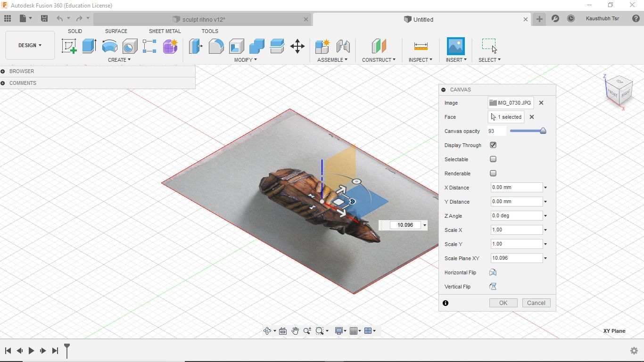Select the Move/Copy tool
The image size is (644, 362).
click(297, 46)
